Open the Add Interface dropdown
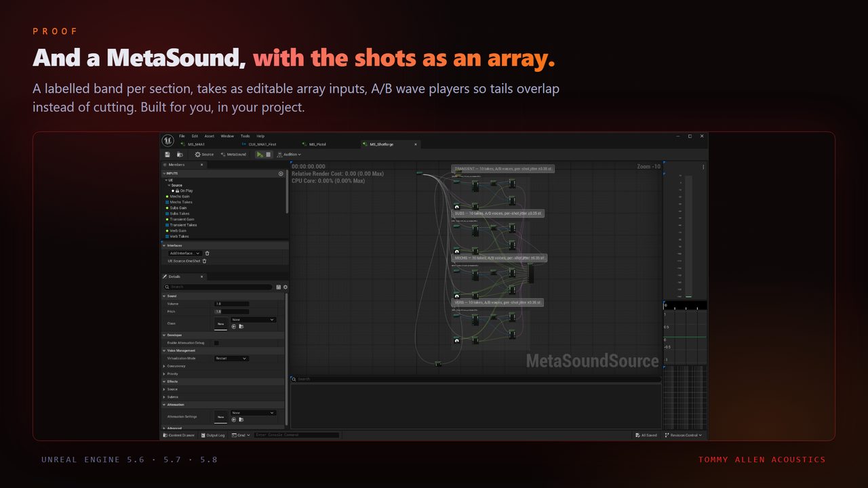The width and height of the screenshot is (868, 488). 184,253
